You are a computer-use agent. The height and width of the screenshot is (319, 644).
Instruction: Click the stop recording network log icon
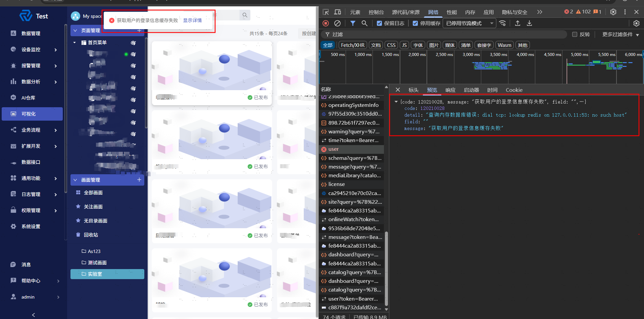click(x=326, y=23)
